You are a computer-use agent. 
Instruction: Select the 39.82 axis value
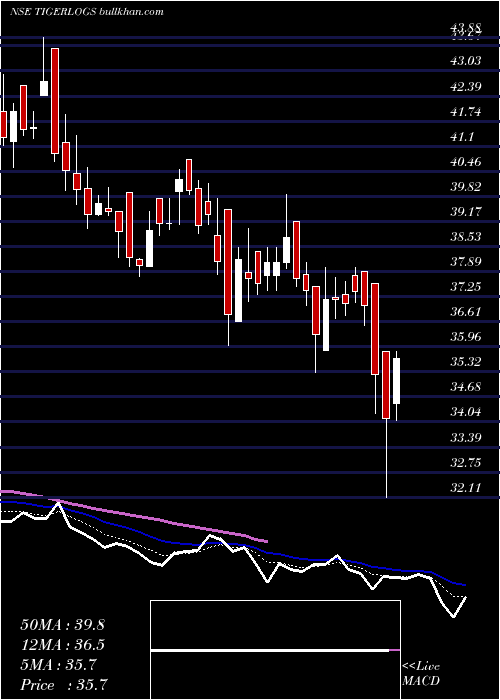pos(466,187)
